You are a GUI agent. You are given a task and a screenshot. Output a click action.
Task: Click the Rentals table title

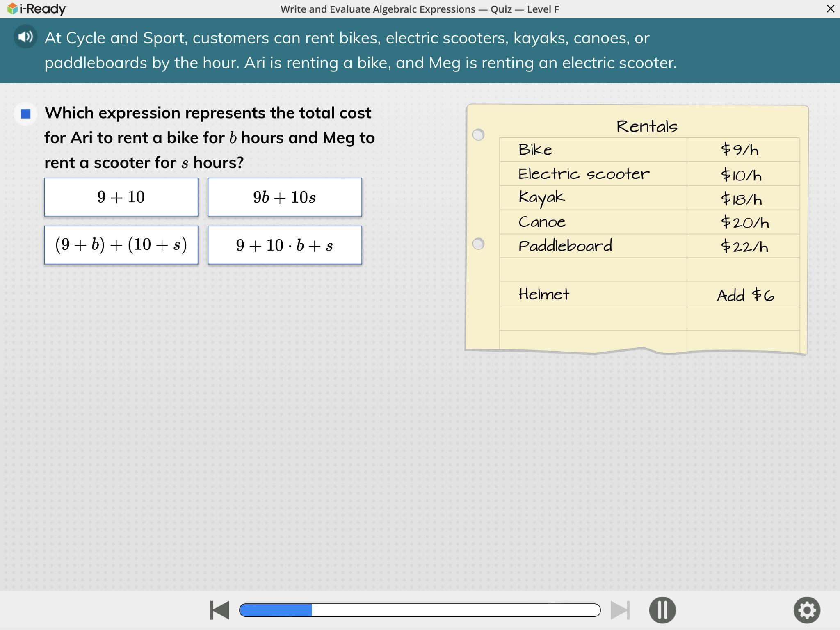647,126
